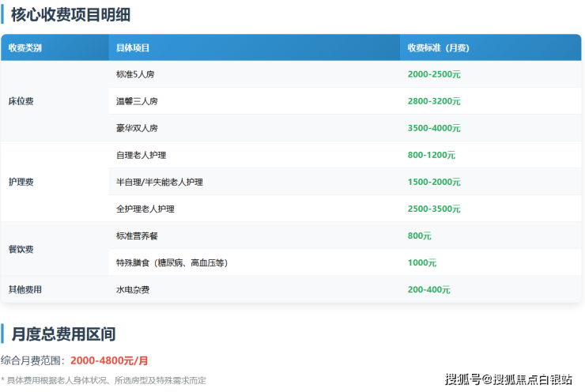Click the 具体项目 column header
585x392 pixels.
133,47
